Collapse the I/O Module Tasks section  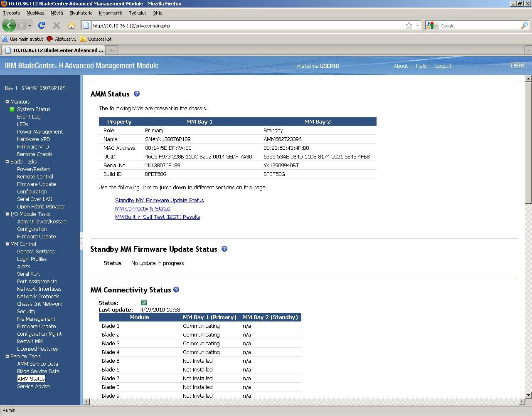click(x=7, y=214)
